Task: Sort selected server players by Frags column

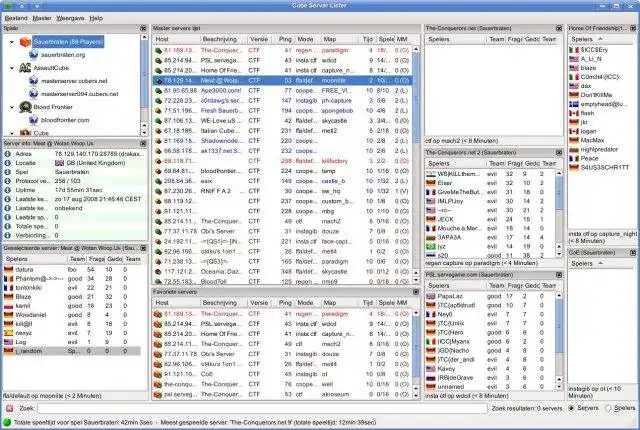Action: (x=96, y=259)
